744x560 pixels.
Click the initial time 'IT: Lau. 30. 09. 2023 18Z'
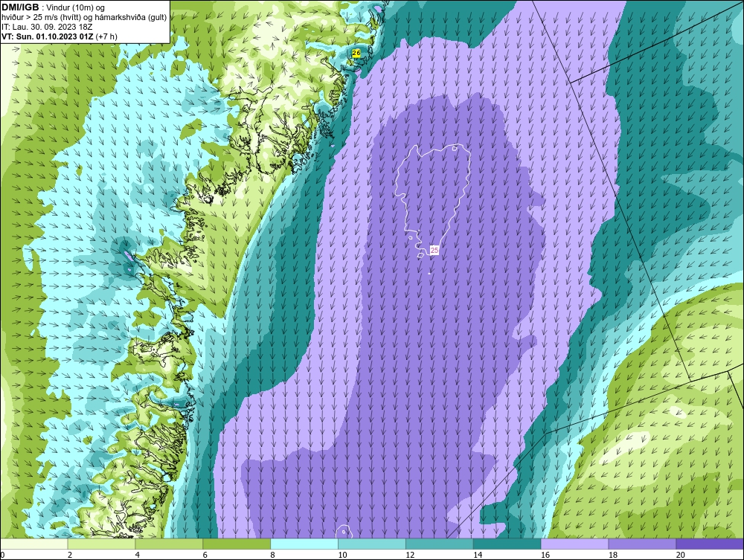pyautogui.click(x=46, y=27)
